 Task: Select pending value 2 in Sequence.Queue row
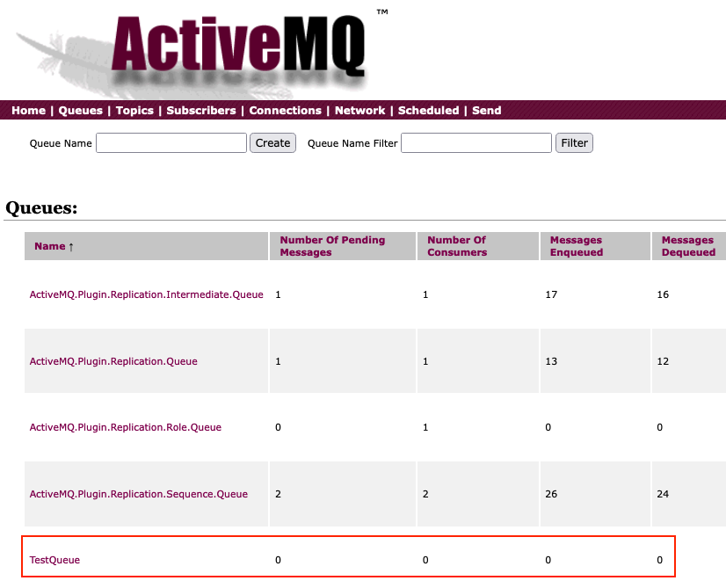pyautogui.click(x=278, y=494)
